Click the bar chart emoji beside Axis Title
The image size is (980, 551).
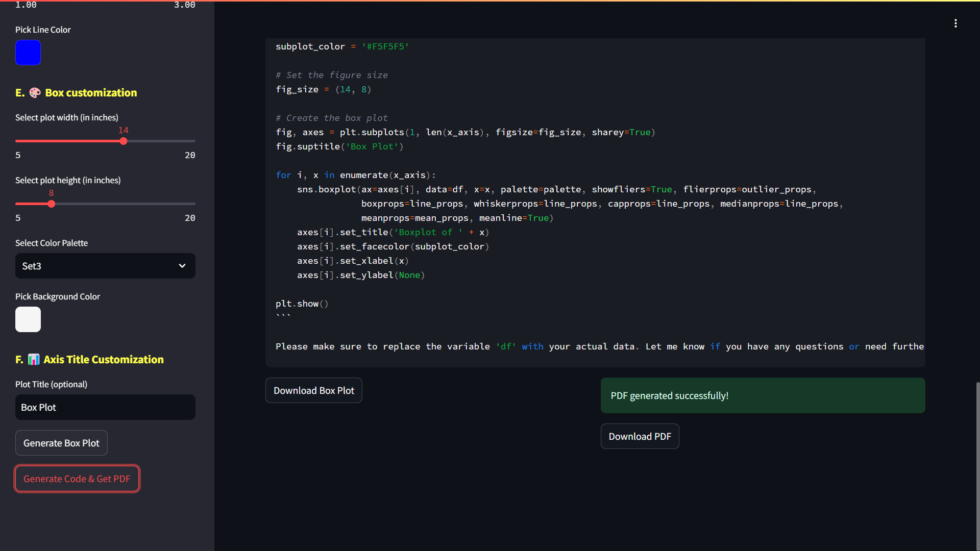[34, 360]
